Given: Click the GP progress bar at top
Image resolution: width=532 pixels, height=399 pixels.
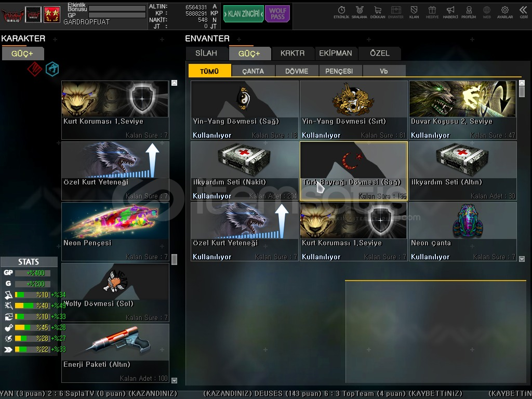Looking at the screenshot, I should (117, 15).
